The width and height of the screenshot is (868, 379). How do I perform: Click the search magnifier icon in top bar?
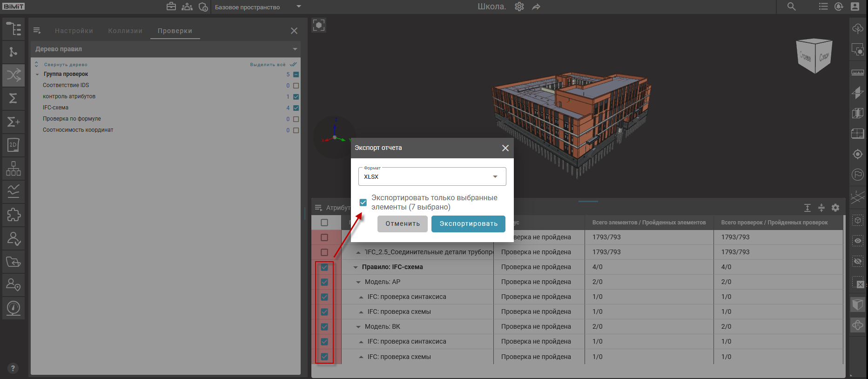point(791,7)
